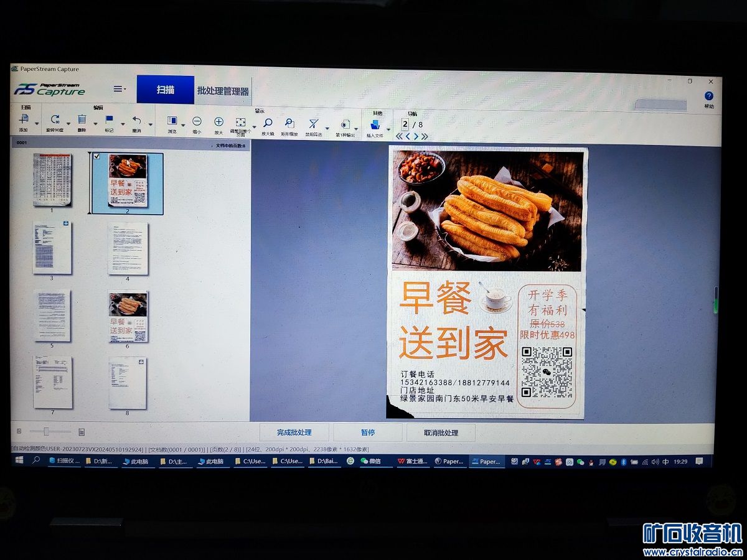747x560 pixels.
Task: Open the 扫描仪 taskbar item
Action: (64, 461)
